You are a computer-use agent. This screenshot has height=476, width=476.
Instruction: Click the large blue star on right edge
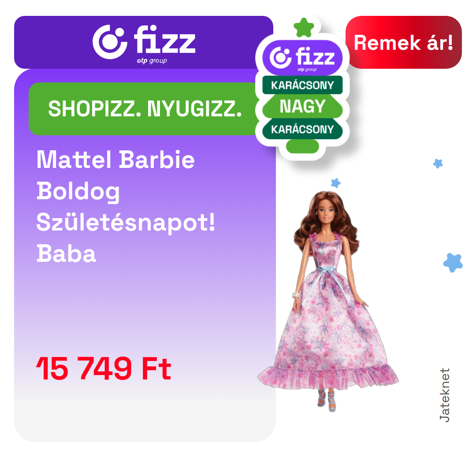453,263
